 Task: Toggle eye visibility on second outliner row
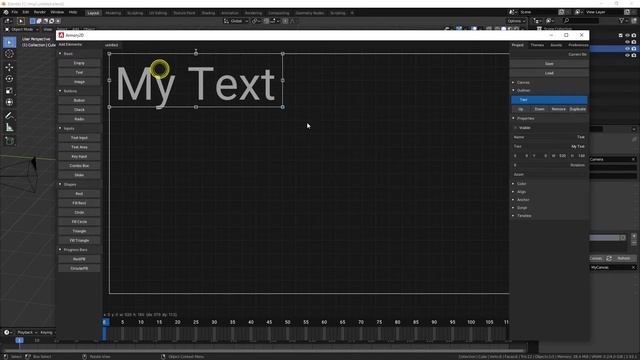[627, 42]
